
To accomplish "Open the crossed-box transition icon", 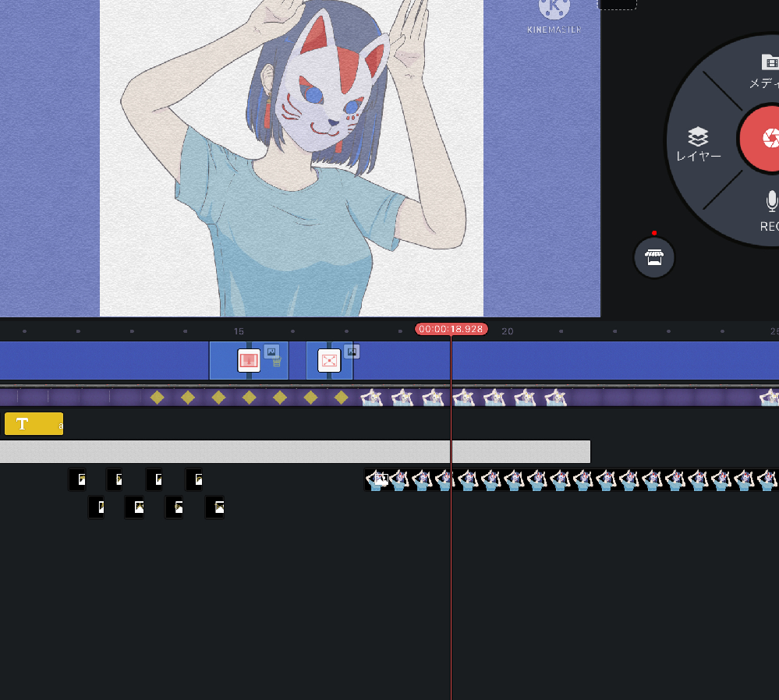I will click(329, 360).
